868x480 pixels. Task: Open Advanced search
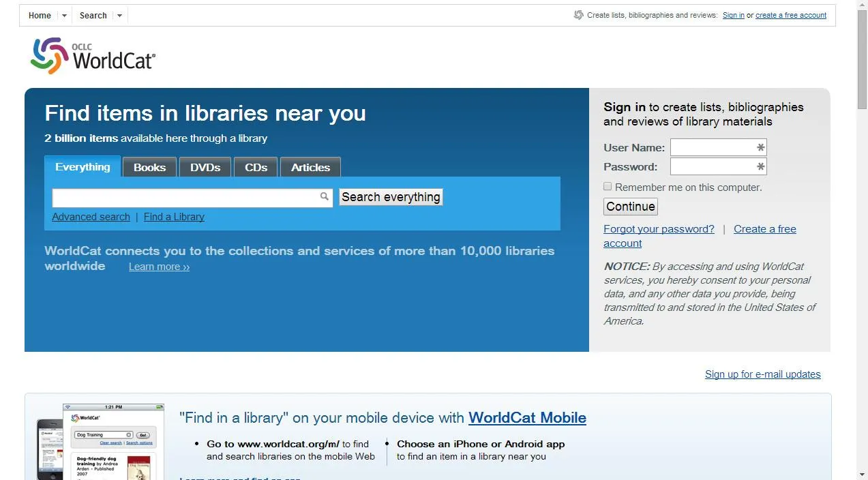click(91, 216)
